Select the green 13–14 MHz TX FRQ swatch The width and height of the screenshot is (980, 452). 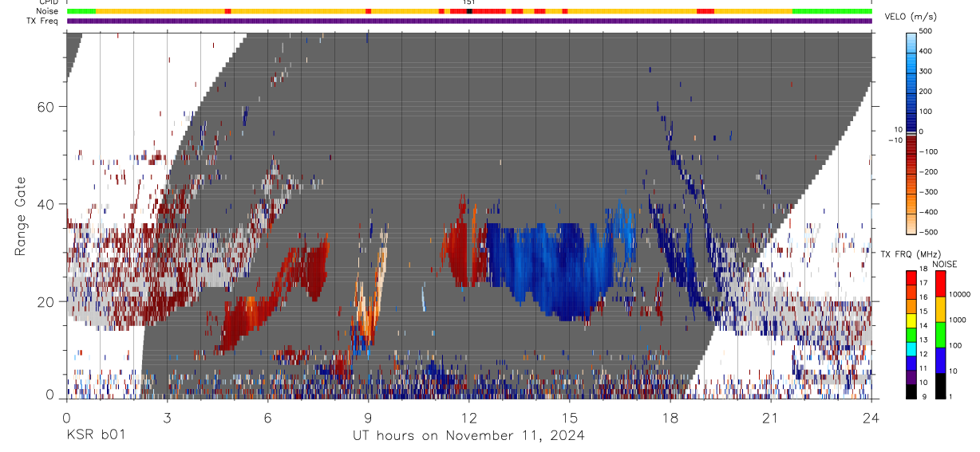click(911, 334)
